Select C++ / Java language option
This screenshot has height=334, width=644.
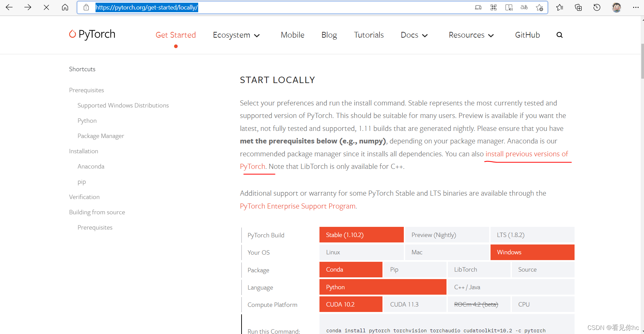511,287
